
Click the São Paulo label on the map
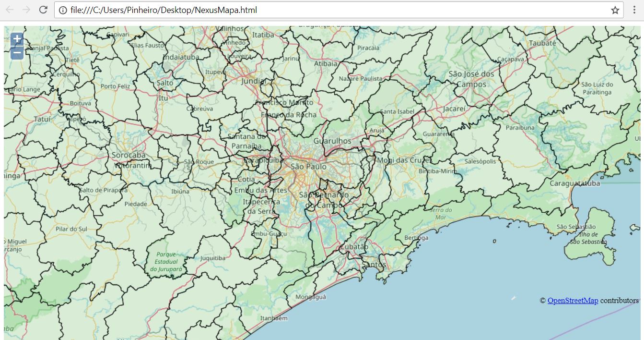coord(309,167)
